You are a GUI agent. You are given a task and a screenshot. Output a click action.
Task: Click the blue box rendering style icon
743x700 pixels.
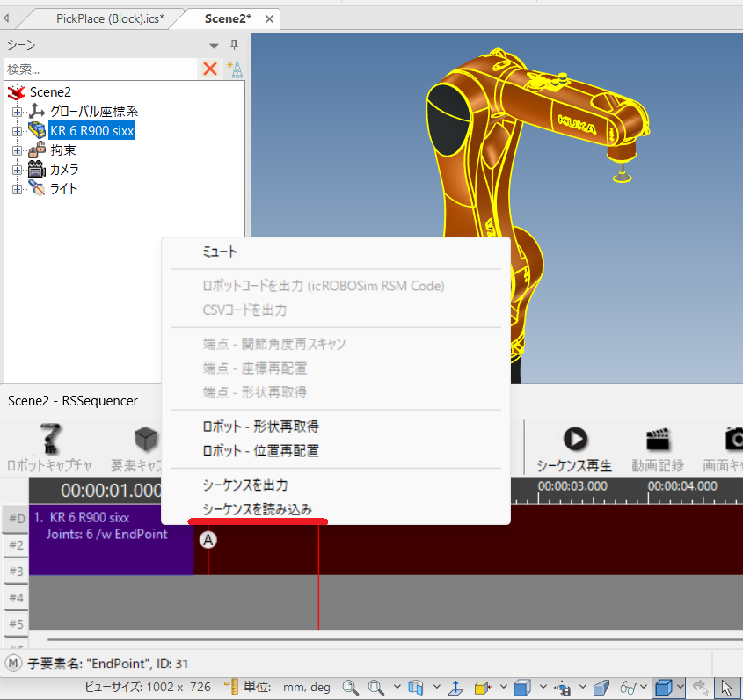point(522,687)
